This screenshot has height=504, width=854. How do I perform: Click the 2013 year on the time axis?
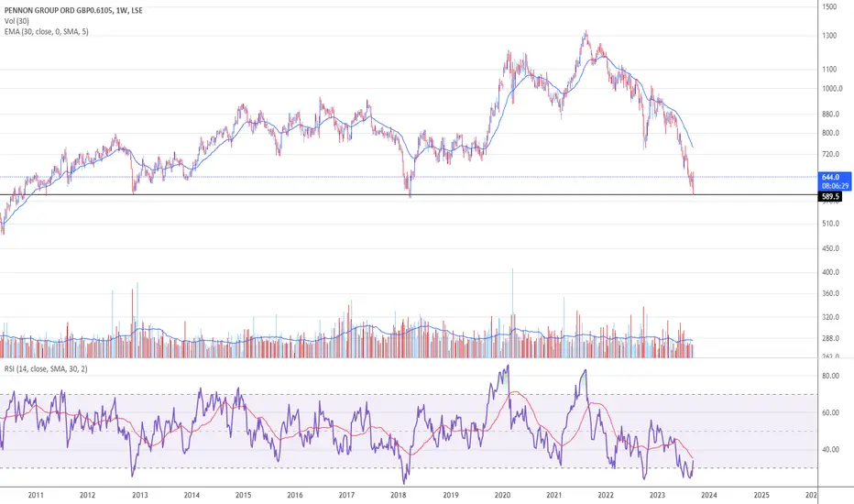[x=140, y=495]
